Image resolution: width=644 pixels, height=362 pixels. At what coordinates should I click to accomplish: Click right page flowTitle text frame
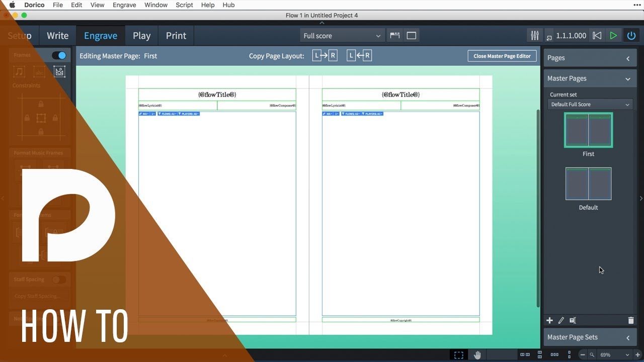click(401, 95)
